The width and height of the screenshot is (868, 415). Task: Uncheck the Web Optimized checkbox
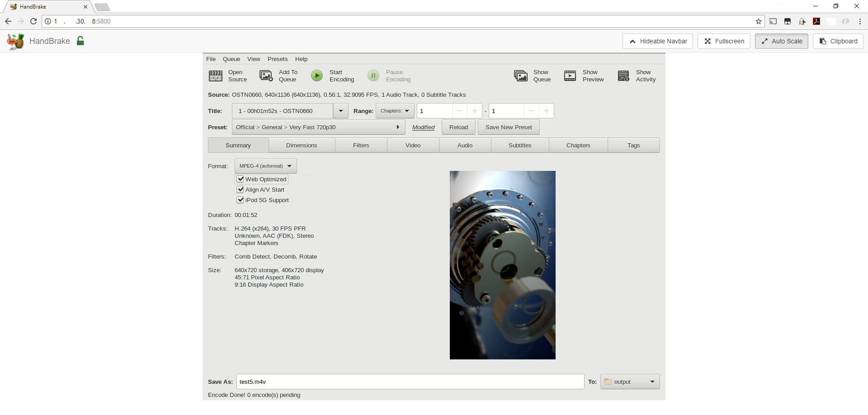tap(241, 179)
